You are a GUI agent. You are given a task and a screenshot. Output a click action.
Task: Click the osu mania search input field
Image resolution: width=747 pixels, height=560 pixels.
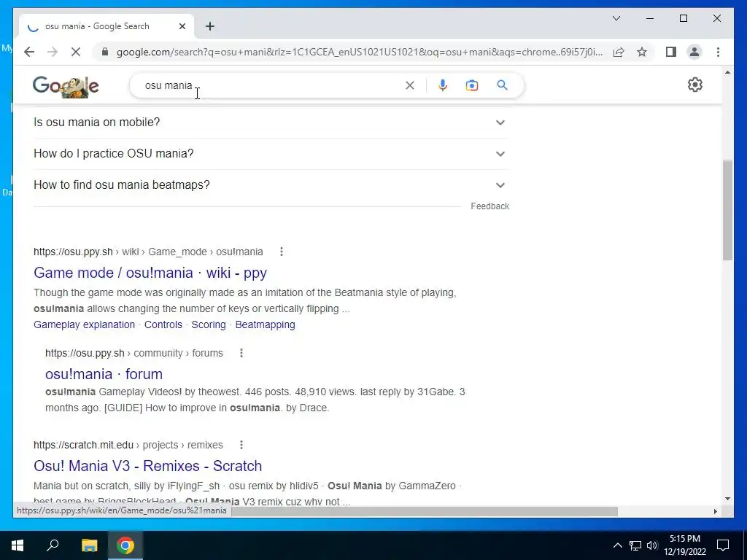pos(271,85)
